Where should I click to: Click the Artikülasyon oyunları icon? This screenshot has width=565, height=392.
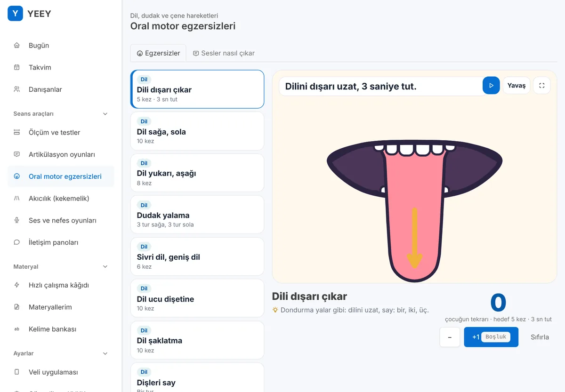(17, 154)
